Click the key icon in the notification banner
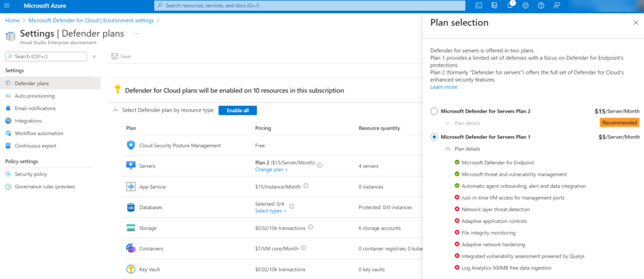 (118, 90)
